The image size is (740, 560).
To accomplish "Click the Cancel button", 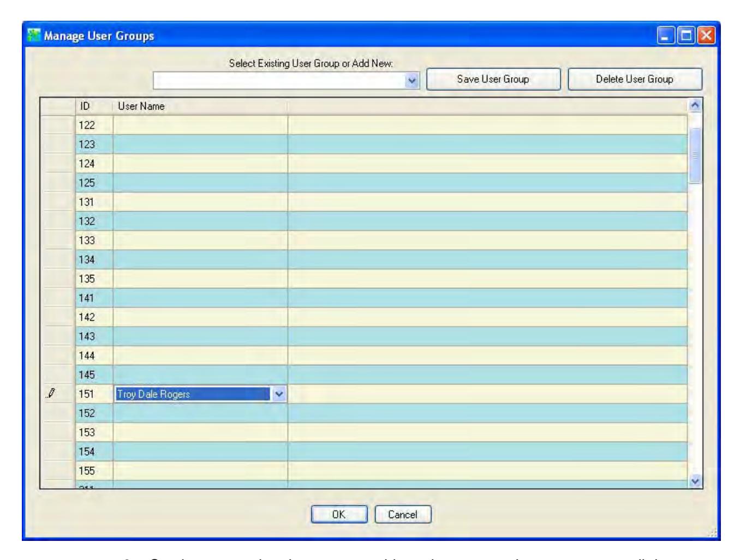I will (403, 514).
